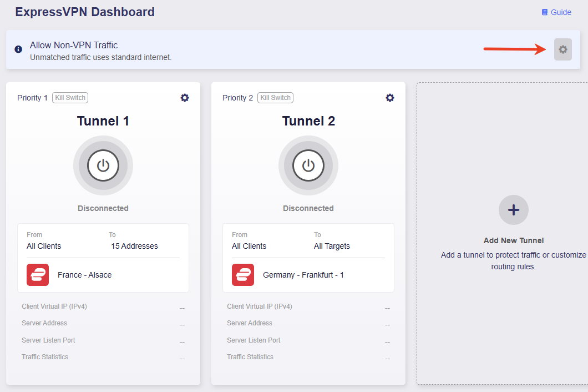Screen dimensions: 588x392
Task: Click the add-tunnel description text
Action: click(513, 260)
